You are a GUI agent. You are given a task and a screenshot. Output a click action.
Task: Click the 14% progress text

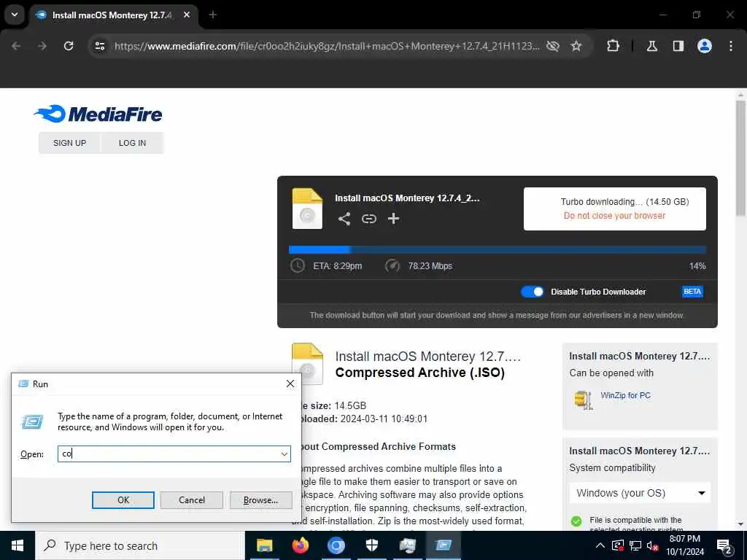click(697, 265)
